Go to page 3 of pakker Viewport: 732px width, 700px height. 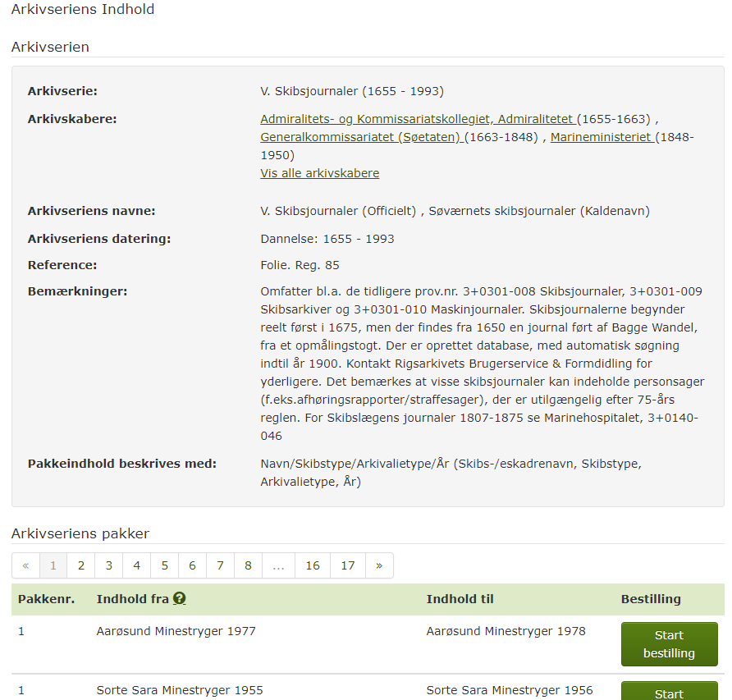[x=109, y=565]
